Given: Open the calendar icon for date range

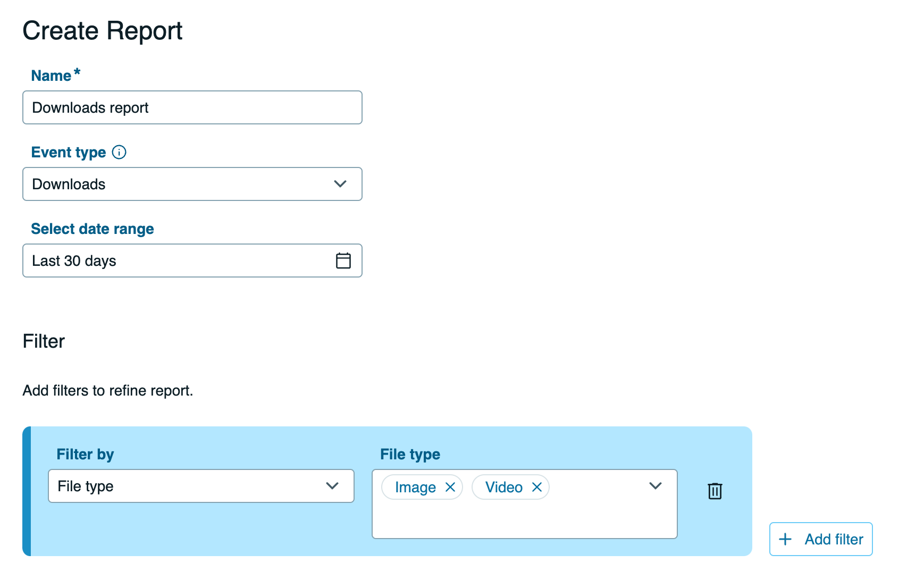Looking at the screenshot, I should [x=344, y=261].
